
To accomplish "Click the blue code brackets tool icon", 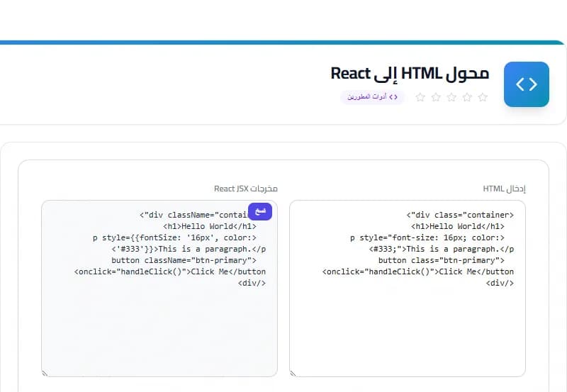I will pyautogui.click(x=526, y=84).
